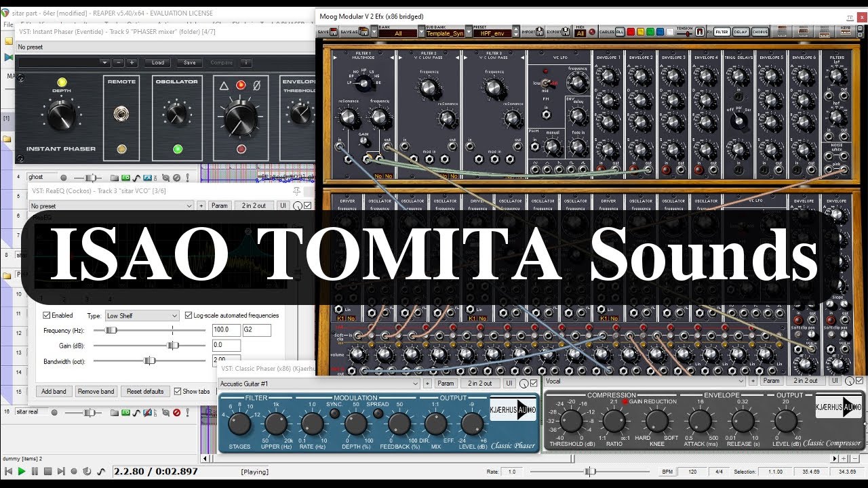Viewport: 868px width, 488px height.
Task: Click the folder icon on ghost track
Action: click(x=115, y=178)
